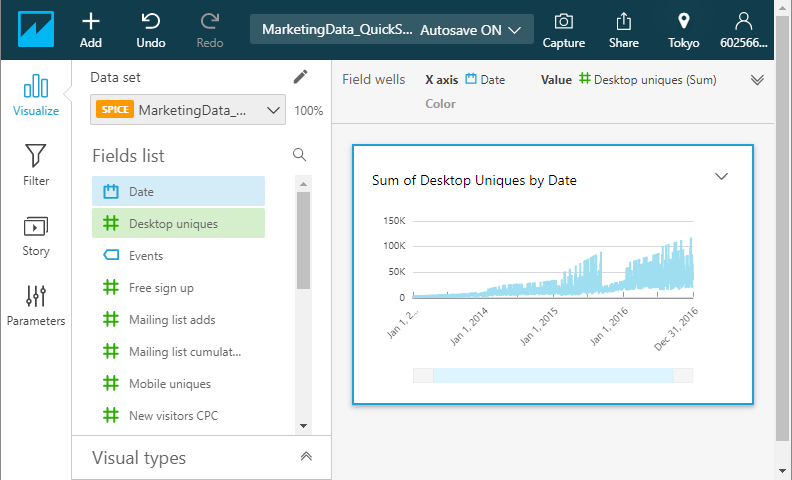792x480 pixels.
Task: Open the chart visual options menu
Action: pyautogui.click(x=722, y=176)
